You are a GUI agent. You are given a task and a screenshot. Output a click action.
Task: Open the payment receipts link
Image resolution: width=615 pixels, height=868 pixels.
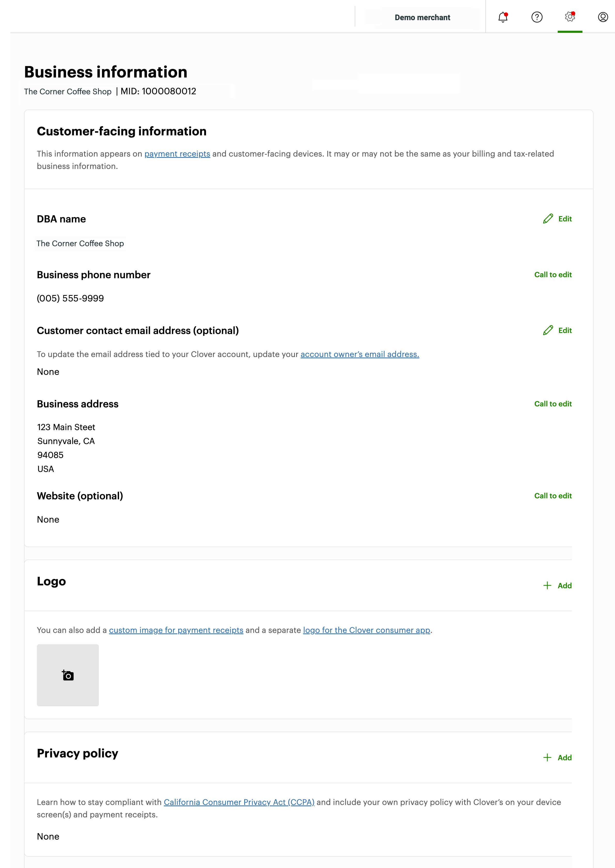tap(177, 154)
